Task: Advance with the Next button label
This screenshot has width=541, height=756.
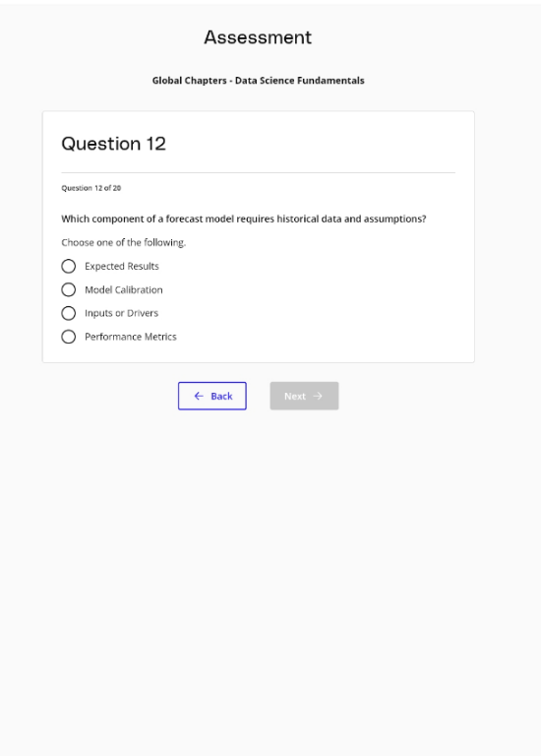Action: pos(295,396)
